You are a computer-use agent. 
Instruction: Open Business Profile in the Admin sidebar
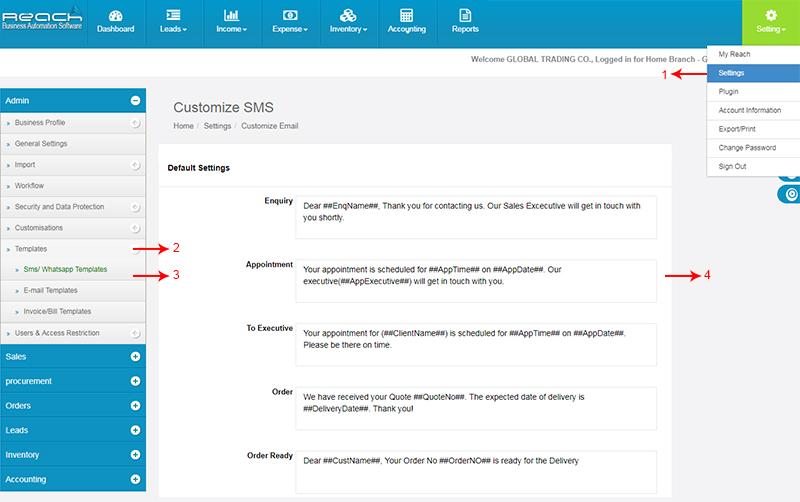coord(40,122)
